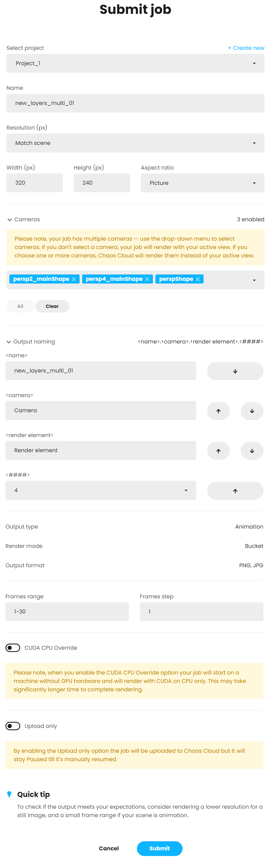Move the name token down

[x=235, y=371]
